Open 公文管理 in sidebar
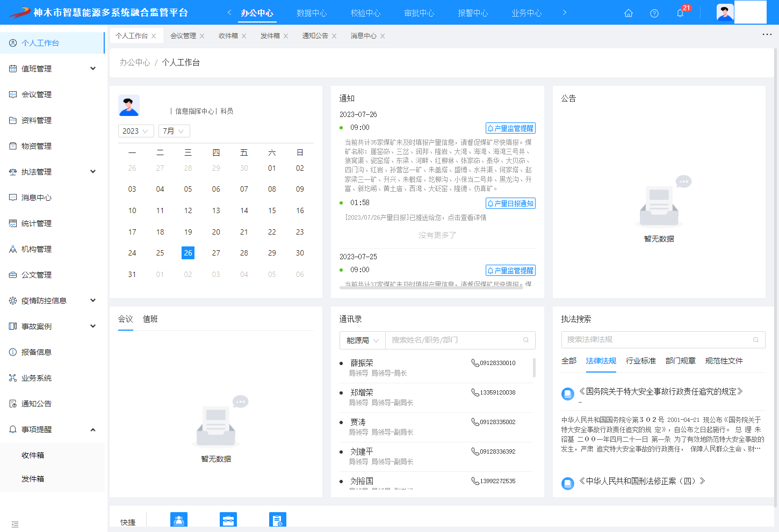The height and width of the screenshot is (532, 779). coord(52,275)
